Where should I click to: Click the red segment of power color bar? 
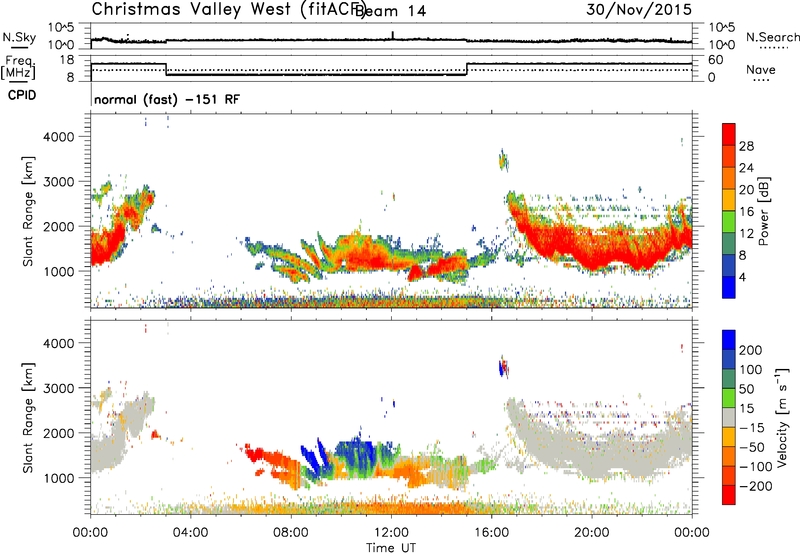[729, 134]
